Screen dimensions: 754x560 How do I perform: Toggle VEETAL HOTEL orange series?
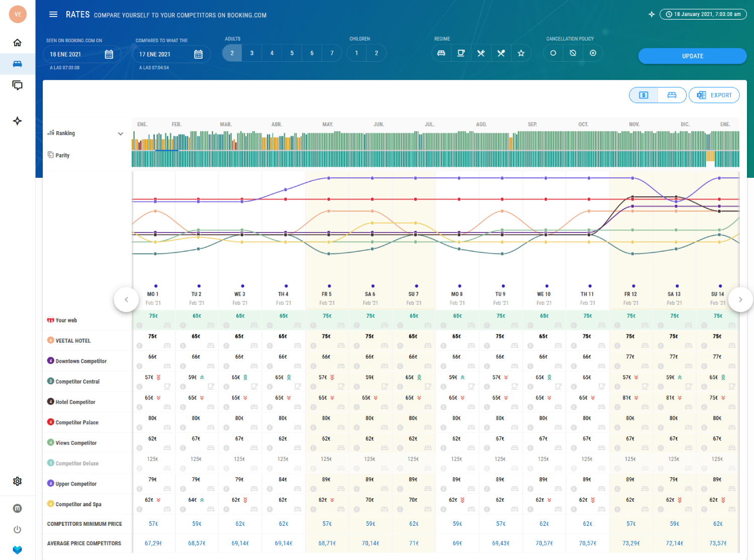(51, 340)
